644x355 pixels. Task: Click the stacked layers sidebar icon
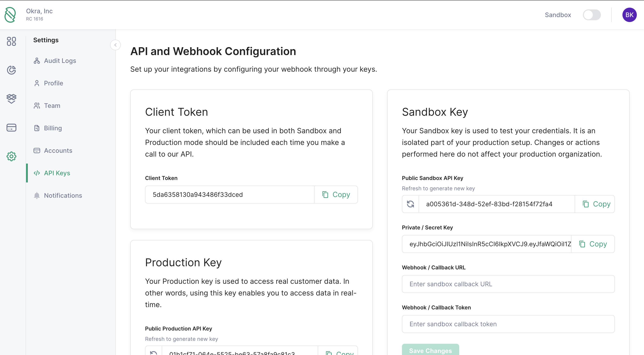(11, 99)
